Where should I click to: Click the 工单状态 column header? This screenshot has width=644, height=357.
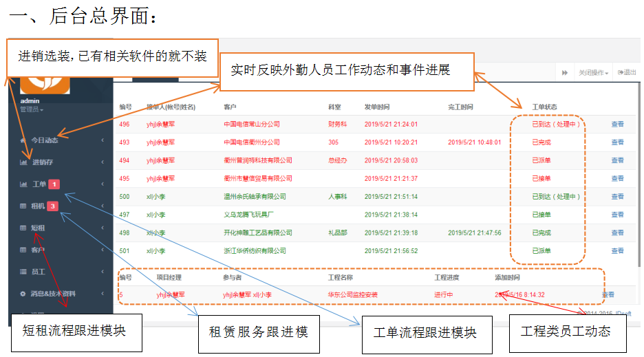tap(545, 107)
